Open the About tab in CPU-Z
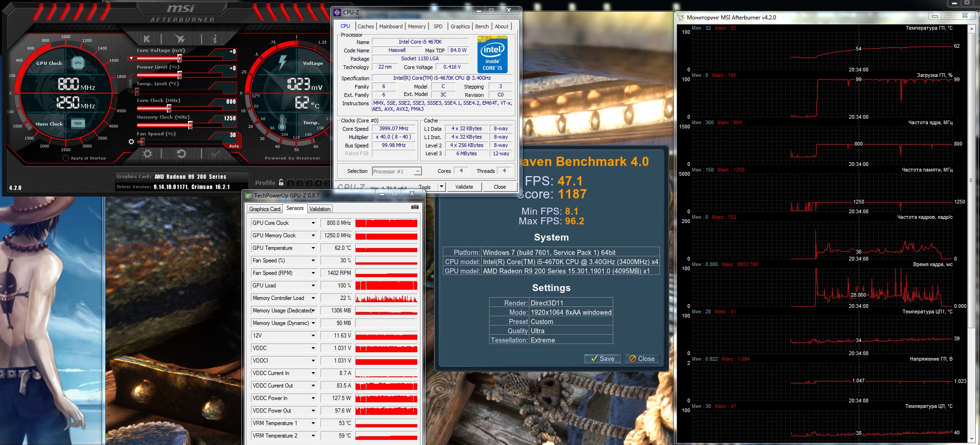Viewport: 980px width, 445px height. (502, 26)
